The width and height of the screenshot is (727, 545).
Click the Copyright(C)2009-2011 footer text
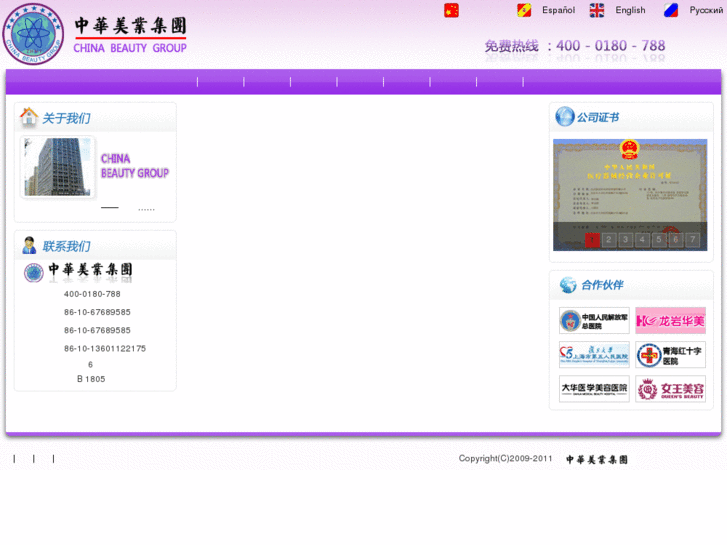[505, 458]
